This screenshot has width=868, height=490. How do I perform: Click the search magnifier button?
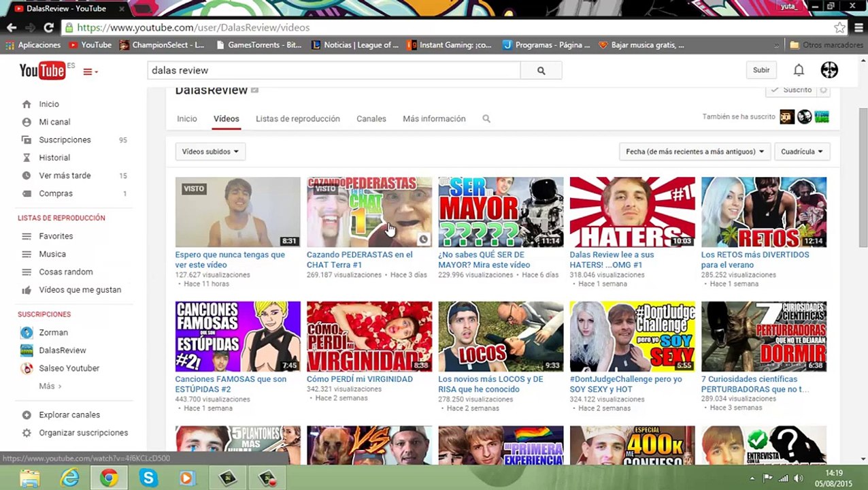(541, 70)
